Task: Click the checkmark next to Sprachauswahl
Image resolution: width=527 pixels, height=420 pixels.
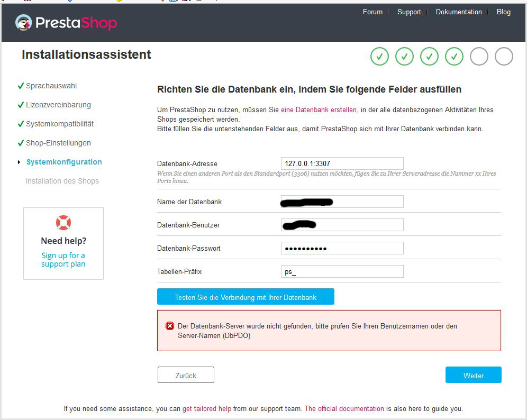Action: coord(20,86)
